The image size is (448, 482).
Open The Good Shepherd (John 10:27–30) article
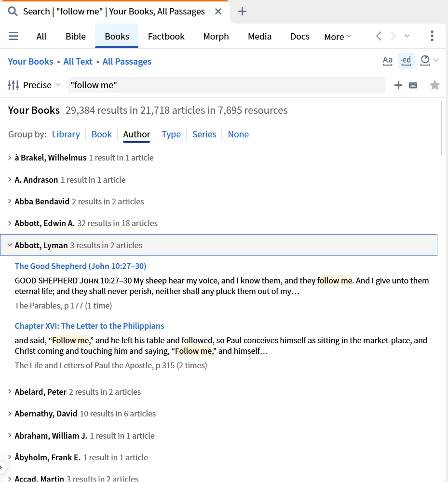coord(81,266)
